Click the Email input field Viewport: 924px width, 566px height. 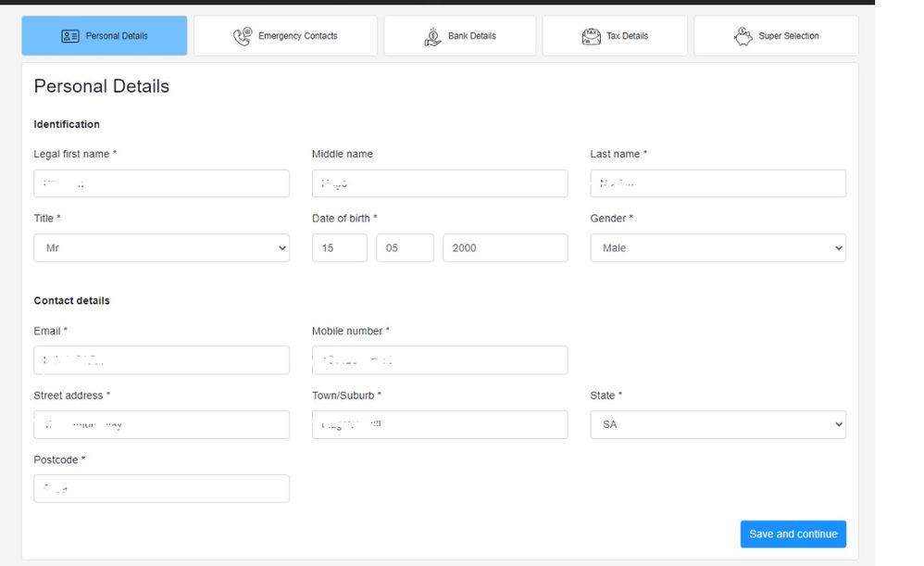pos(161,360)
